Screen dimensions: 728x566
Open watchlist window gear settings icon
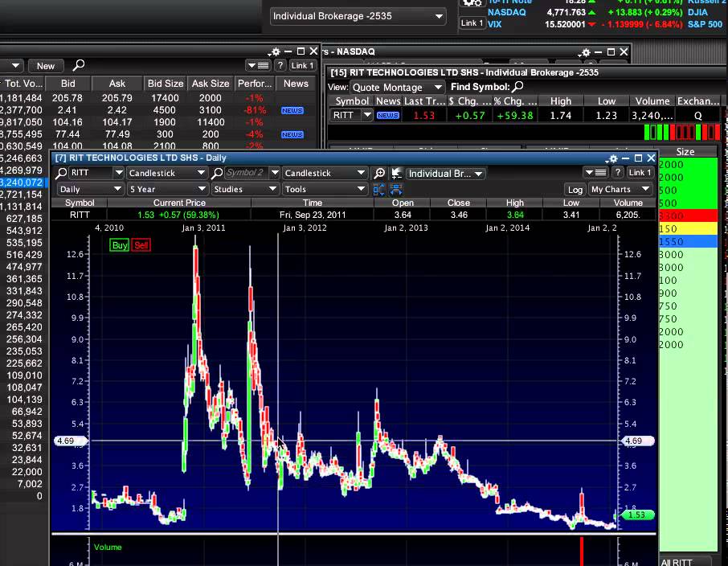274,52
